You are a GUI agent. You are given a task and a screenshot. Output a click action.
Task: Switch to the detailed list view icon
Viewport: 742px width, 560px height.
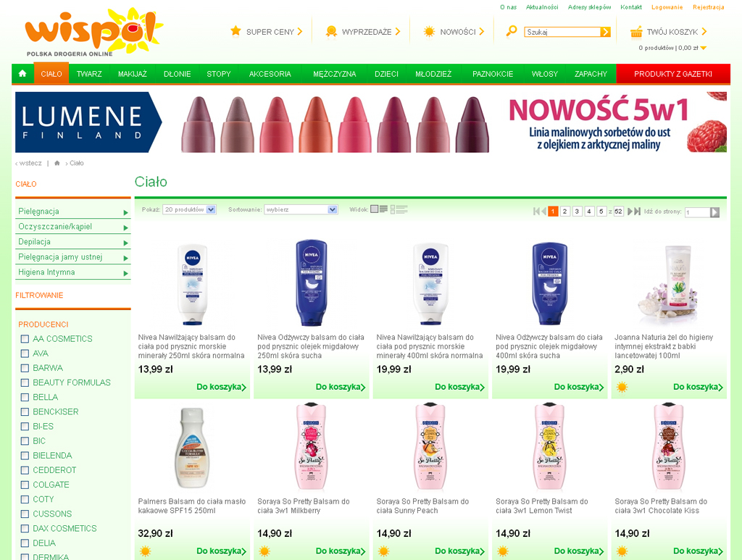coord(399,209)
